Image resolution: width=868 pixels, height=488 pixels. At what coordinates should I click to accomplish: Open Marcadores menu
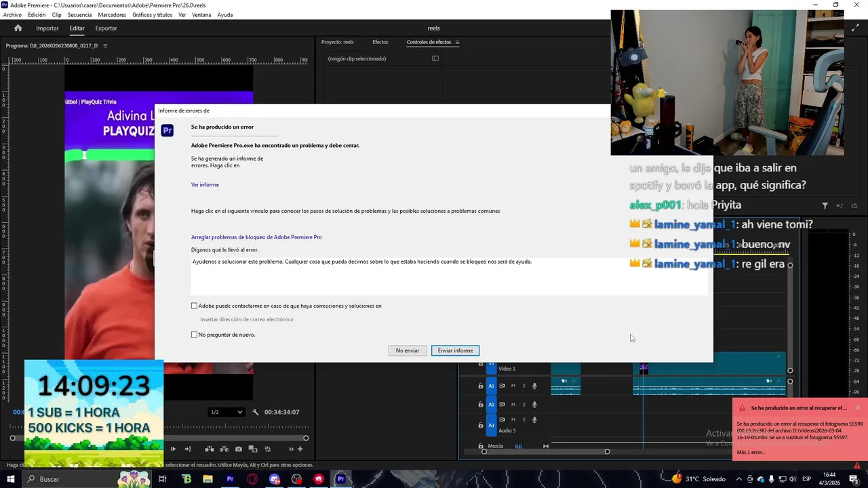(x=112, y=15)
